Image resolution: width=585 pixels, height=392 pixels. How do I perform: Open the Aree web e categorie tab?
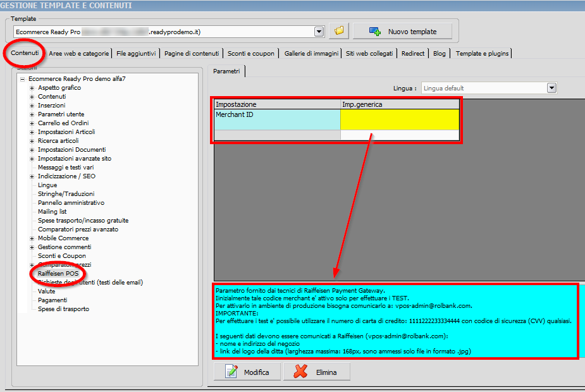pyautogui.click(x=79, y=54)
